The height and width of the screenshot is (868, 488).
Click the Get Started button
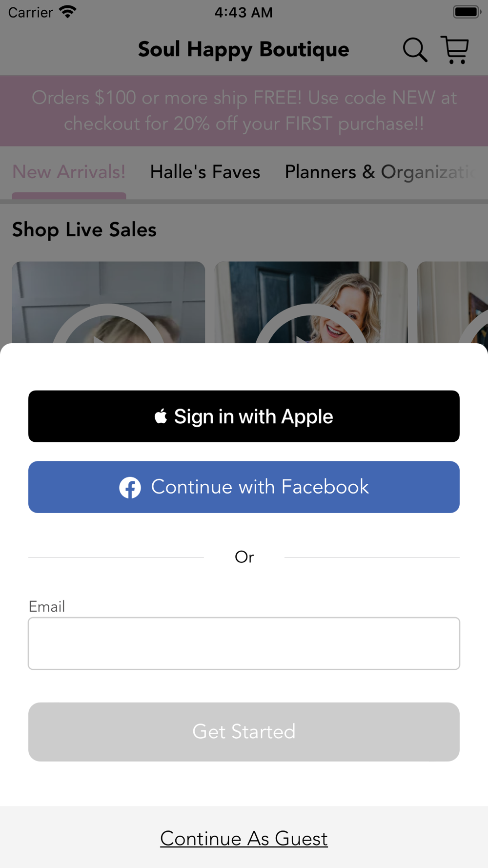[x=244, y=732]
